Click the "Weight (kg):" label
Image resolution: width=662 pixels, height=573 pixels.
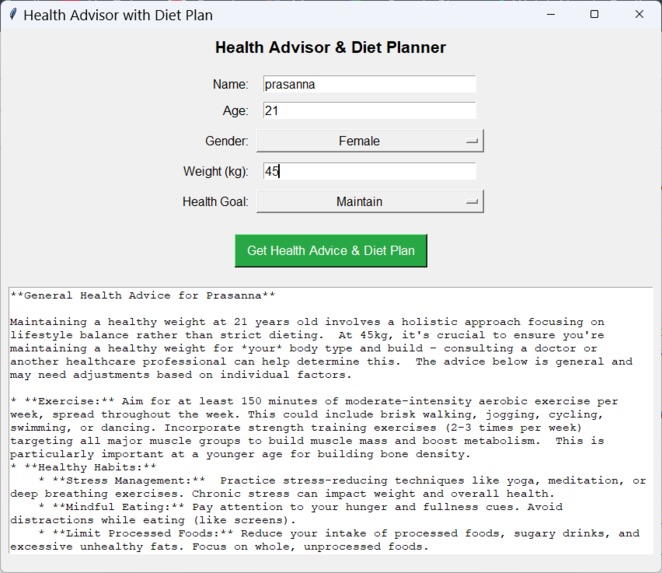click(x=216, y=171)
